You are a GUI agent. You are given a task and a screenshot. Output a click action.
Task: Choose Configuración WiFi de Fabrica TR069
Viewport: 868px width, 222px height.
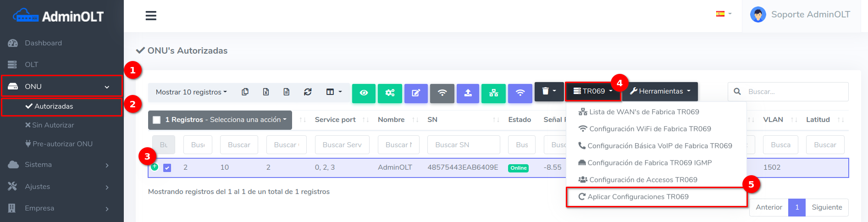tap(650, 129)
